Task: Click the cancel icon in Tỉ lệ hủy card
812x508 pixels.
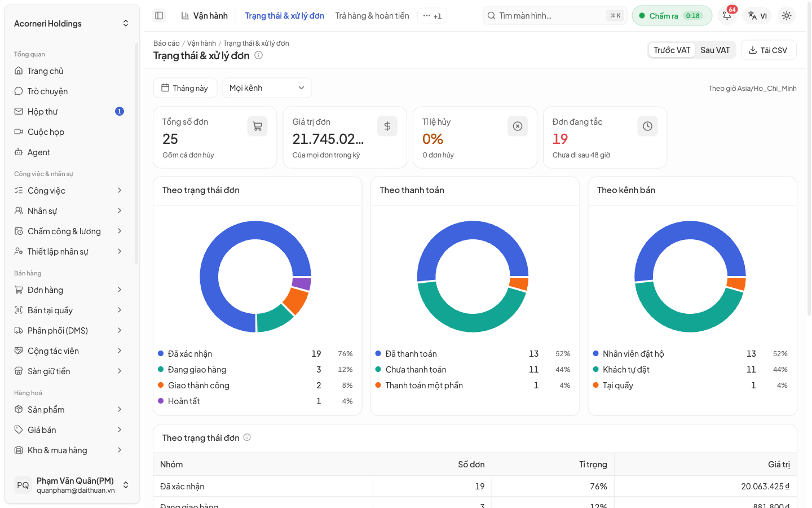Action: [x=518, y=126]
